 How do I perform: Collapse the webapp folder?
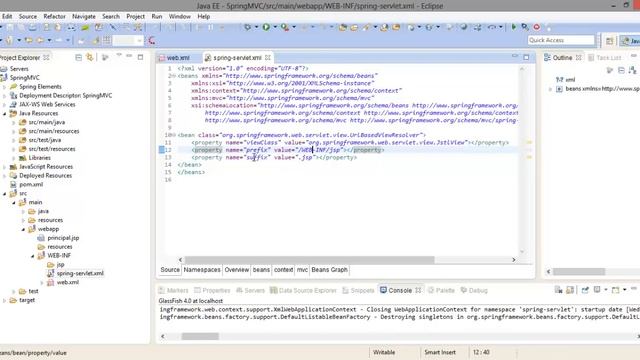pyautogui.click(x=23, y=229)
